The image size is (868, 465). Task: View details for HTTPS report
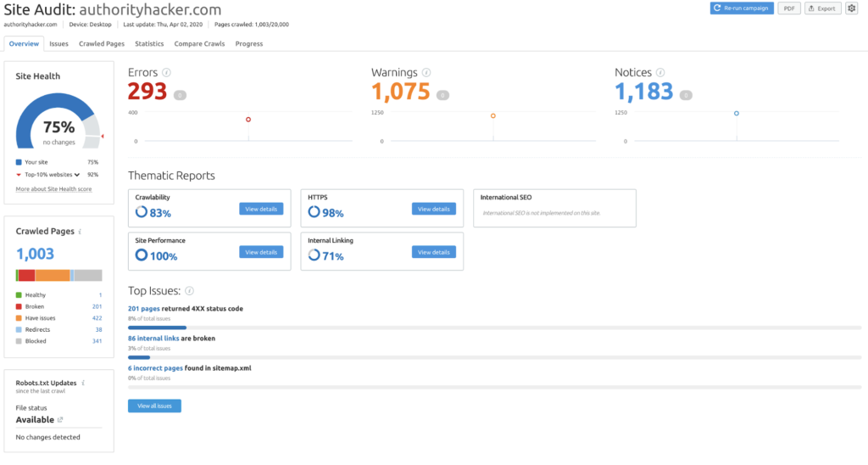[434, 209]
